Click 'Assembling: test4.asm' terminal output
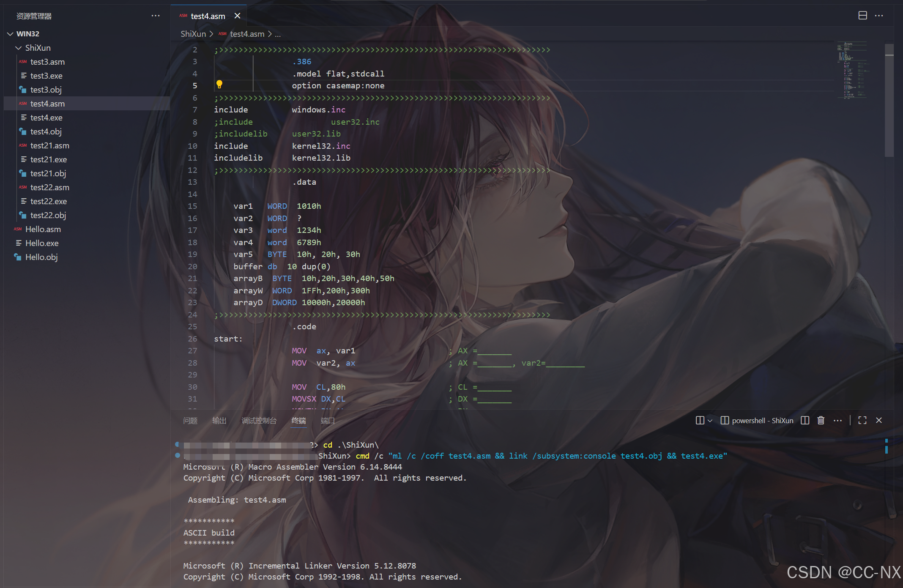 pos(237,500)
